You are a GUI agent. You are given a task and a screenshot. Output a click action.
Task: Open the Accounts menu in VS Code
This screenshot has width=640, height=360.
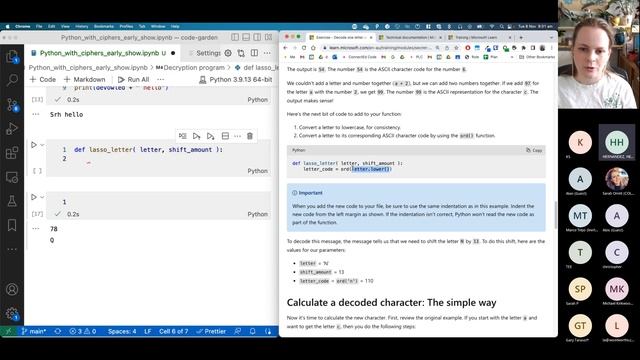pyautogui.click(x=12, y=289)
